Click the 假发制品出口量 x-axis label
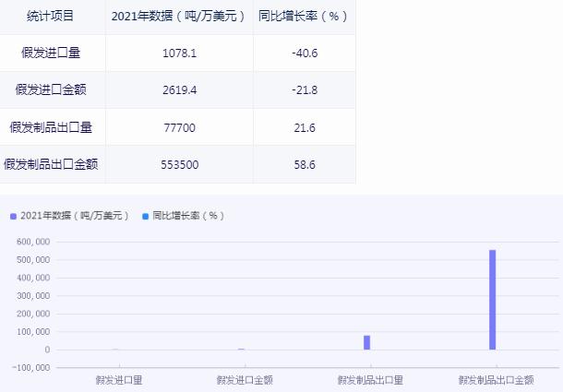This screenshot has height=392, width=563. [x=366, y=379]
